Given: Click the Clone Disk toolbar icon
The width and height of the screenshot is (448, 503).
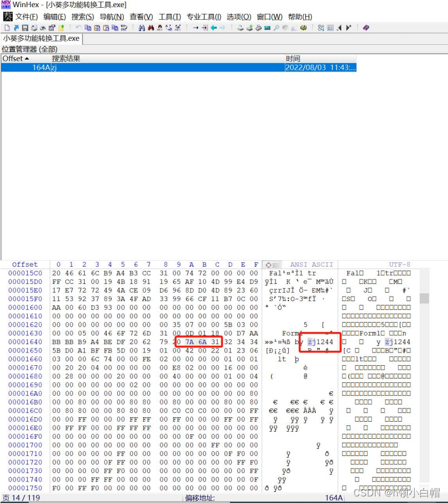Looking at the screenshot, I should (249, 28).
